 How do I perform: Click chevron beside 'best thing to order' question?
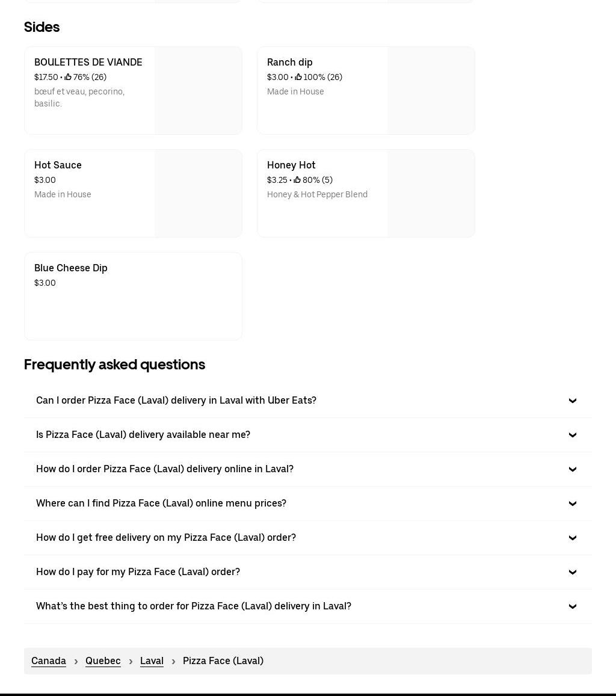(x=572, y=606)
